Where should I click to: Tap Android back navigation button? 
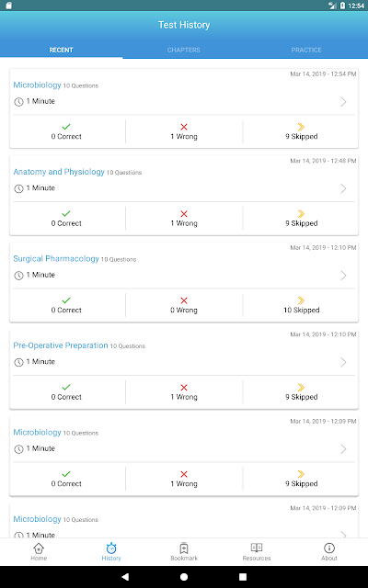click(x=125, y=577)
